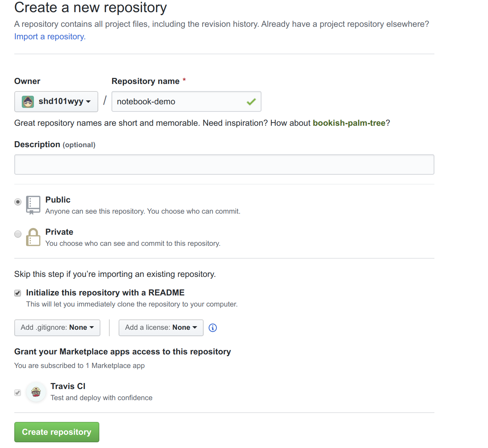Open the Add a license dropdown
Viewport: 488px width, 448px height.
pyautogui.click(x=161, y=328)
